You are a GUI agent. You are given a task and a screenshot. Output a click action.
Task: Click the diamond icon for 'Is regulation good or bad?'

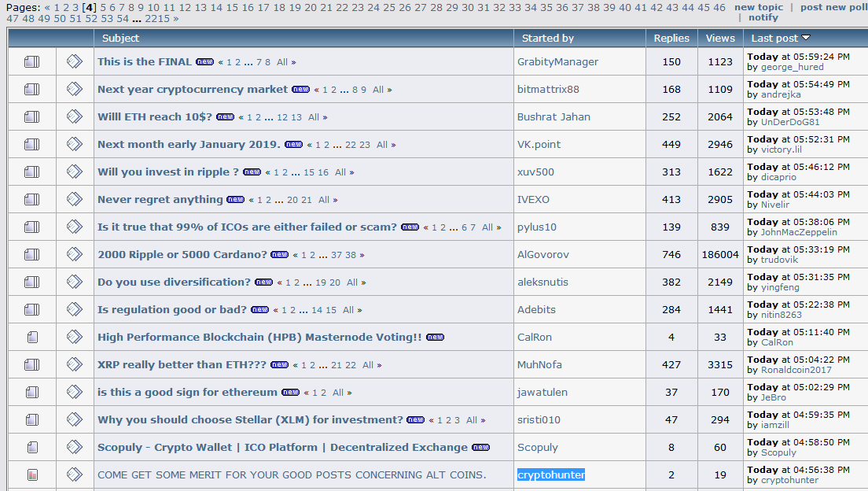75,309
